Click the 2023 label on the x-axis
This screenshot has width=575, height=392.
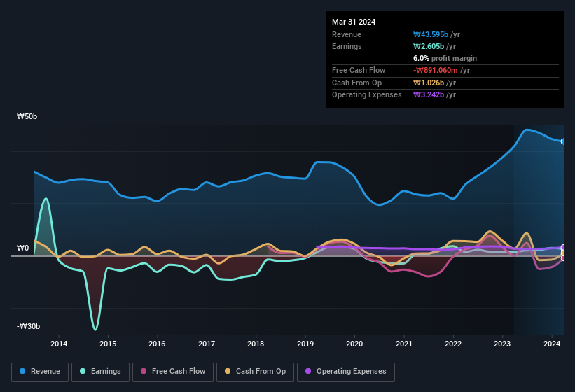(x=502, y=344)
